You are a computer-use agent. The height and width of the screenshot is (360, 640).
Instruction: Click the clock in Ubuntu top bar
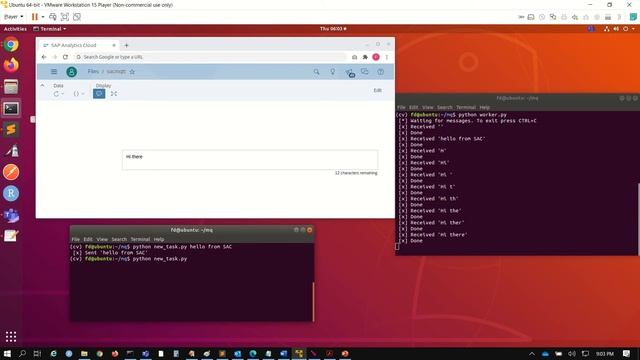click(x=333, y=29)
